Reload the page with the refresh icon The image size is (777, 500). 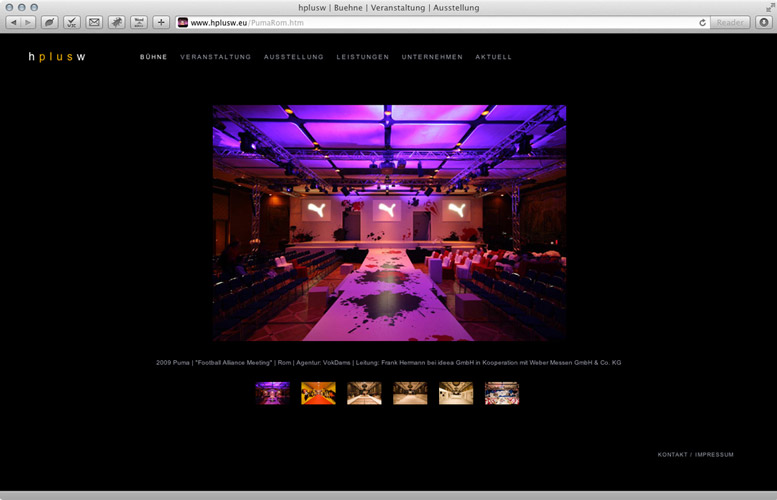(703, 22)
